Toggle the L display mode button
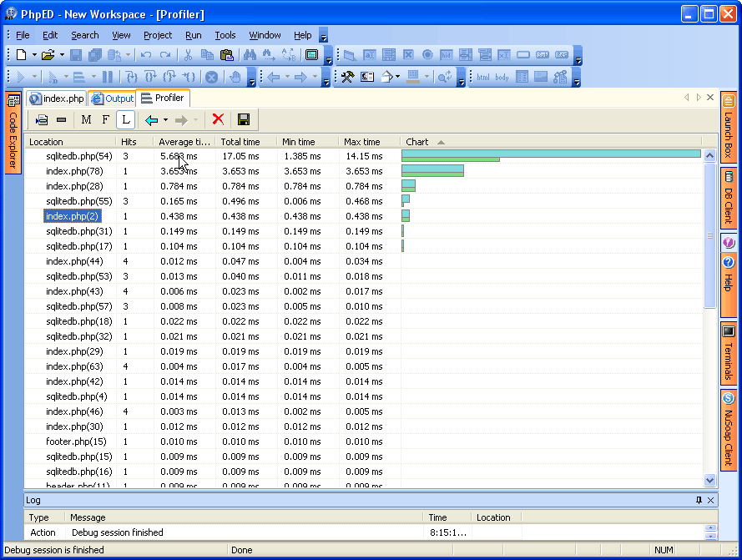Image resolution: width=742 pixels, height=560 pixels. (126, 119)
